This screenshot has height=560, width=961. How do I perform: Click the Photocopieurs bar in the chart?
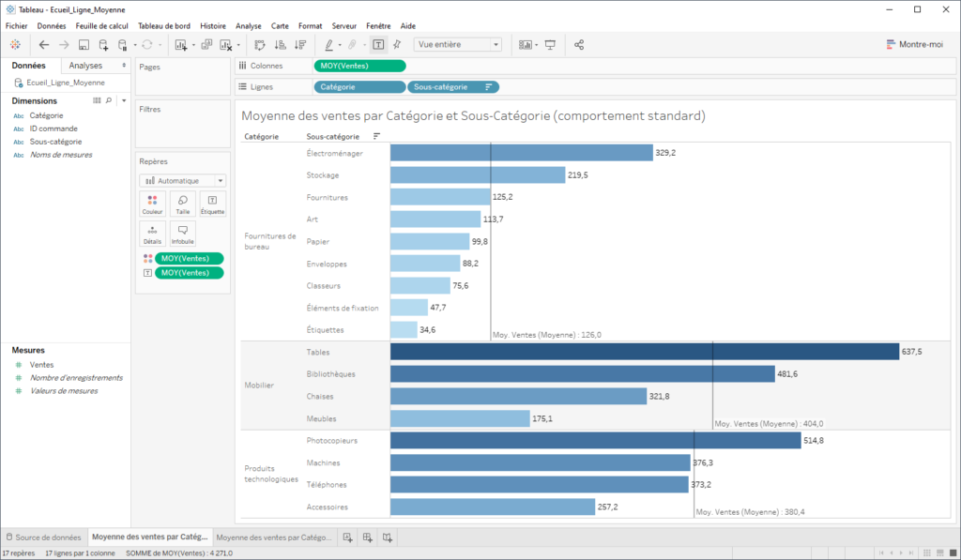tap(596, 441)
